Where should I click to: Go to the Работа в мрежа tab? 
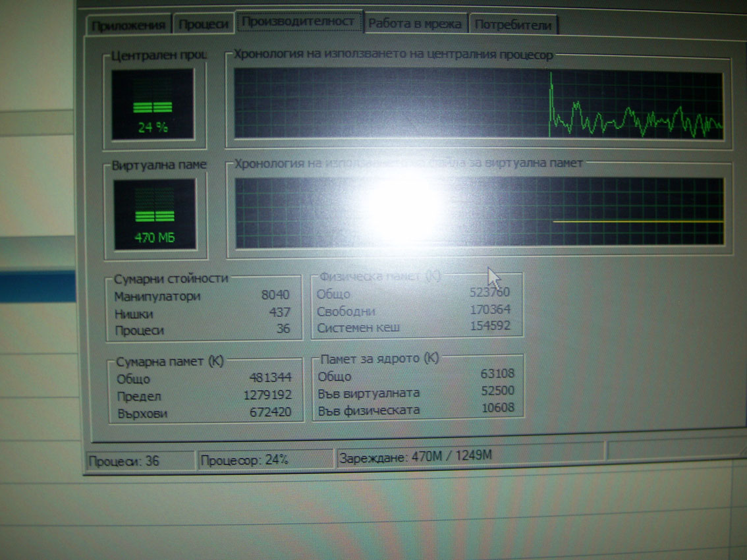click(x=415, y=23)
